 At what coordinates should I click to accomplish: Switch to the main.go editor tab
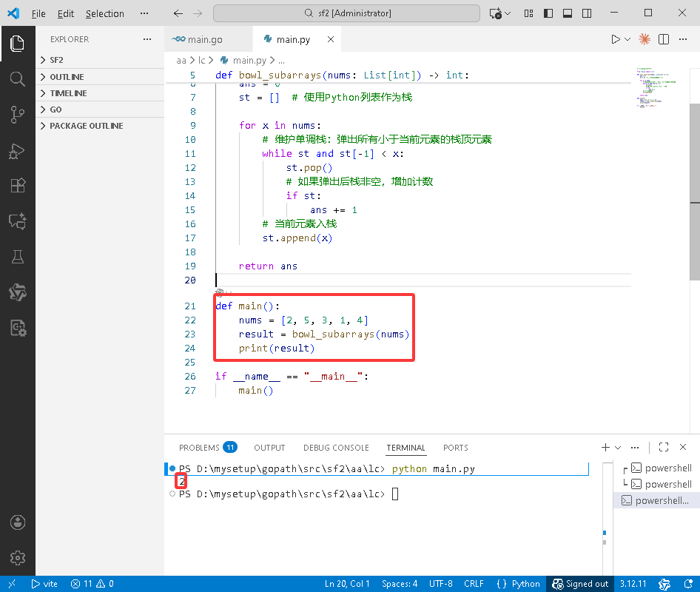point(209,39)
